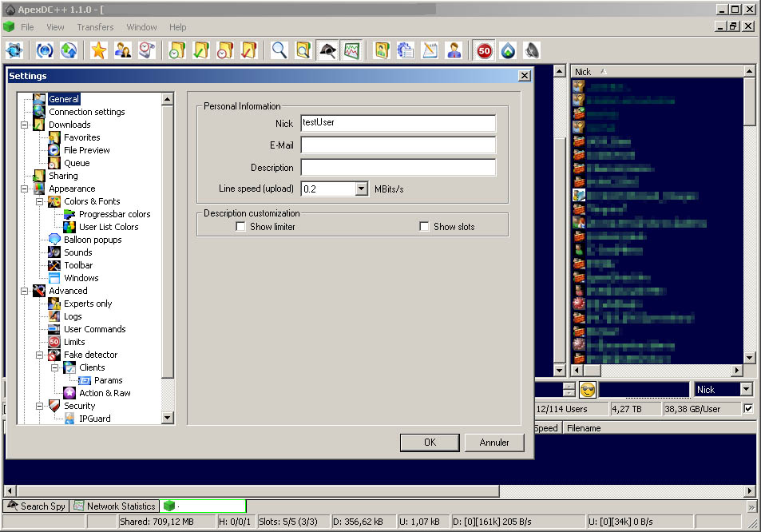Image resolution: width=761 pixels, height=532 pixels.
Task: Collapse the Security tree node
Action: (40, 407)
